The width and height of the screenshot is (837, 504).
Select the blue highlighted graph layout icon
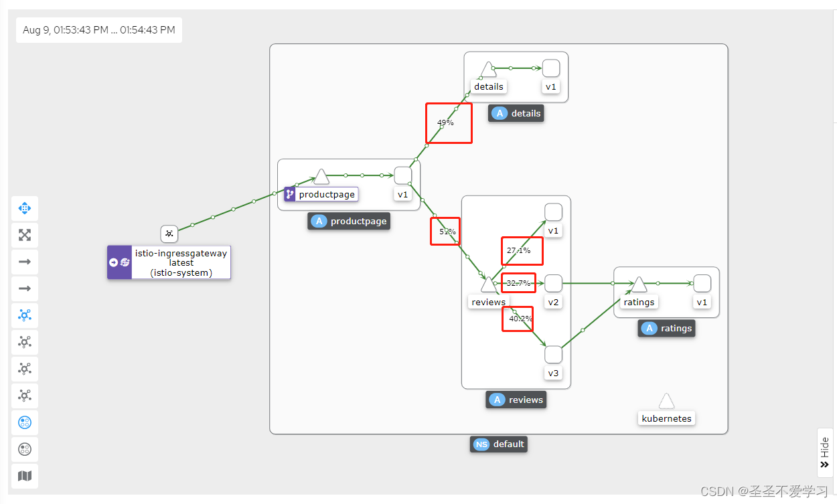click(25, 315)
